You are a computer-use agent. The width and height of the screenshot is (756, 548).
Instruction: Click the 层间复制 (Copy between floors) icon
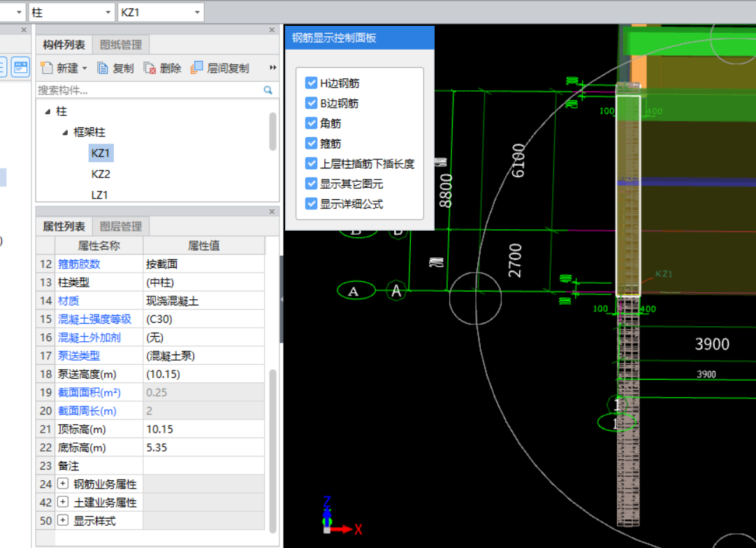[197, 68]
